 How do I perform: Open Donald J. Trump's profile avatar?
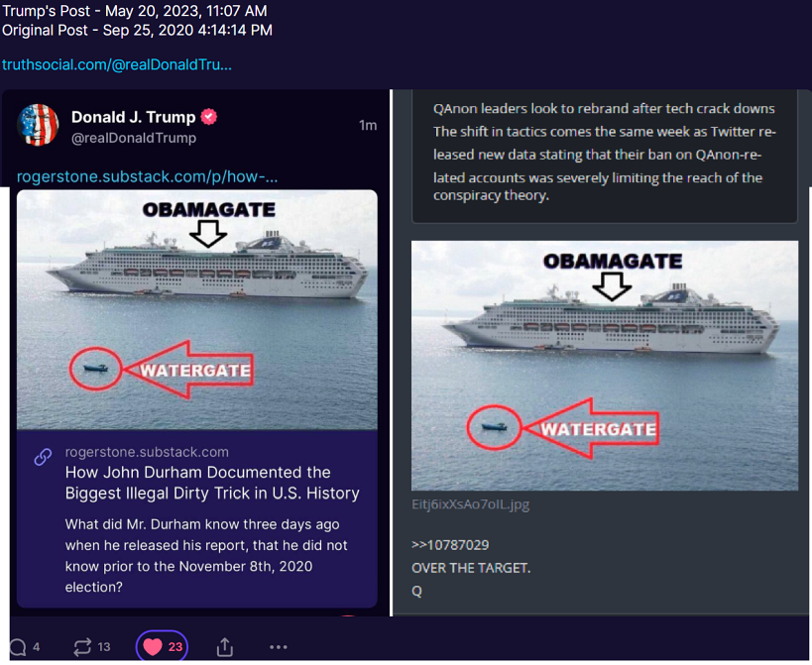click(38, 125)
